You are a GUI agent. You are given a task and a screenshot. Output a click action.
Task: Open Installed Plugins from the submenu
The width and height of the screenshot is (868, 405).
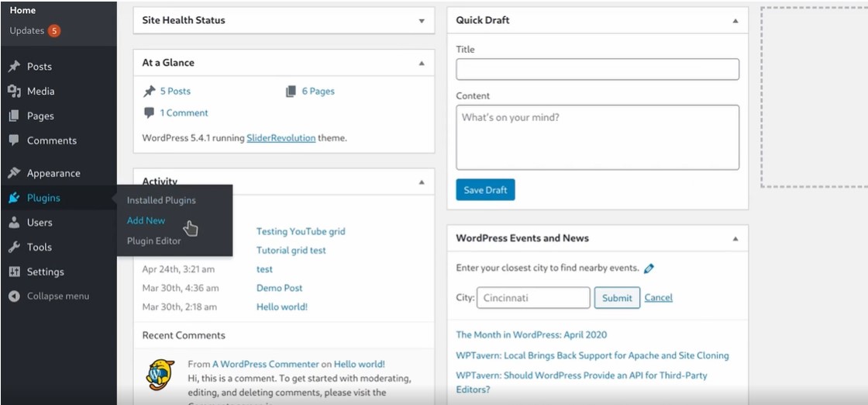(x=161, y=200)
